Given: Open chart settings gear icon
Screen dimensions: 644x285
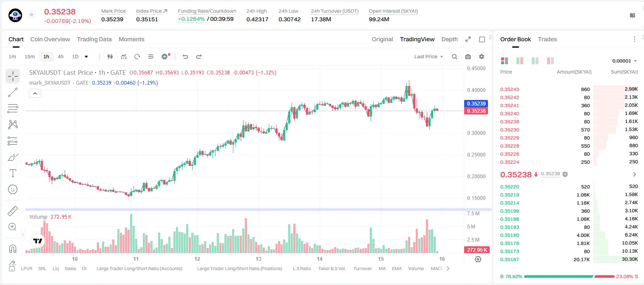Looking at the screenshot, I should tap(482, 57).
